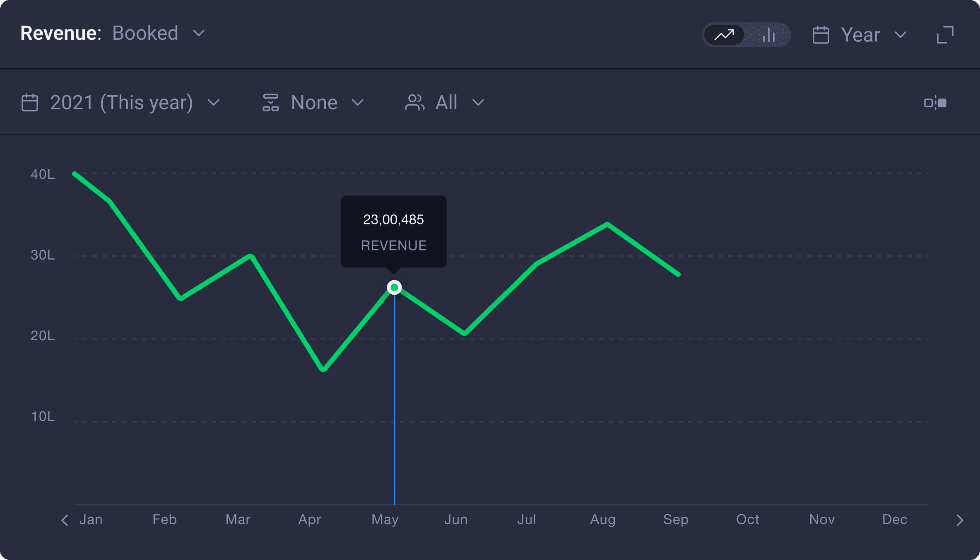Click calendar icon next to 2021
This screenshot has height=560, width=980.
(x=30, y=103)
